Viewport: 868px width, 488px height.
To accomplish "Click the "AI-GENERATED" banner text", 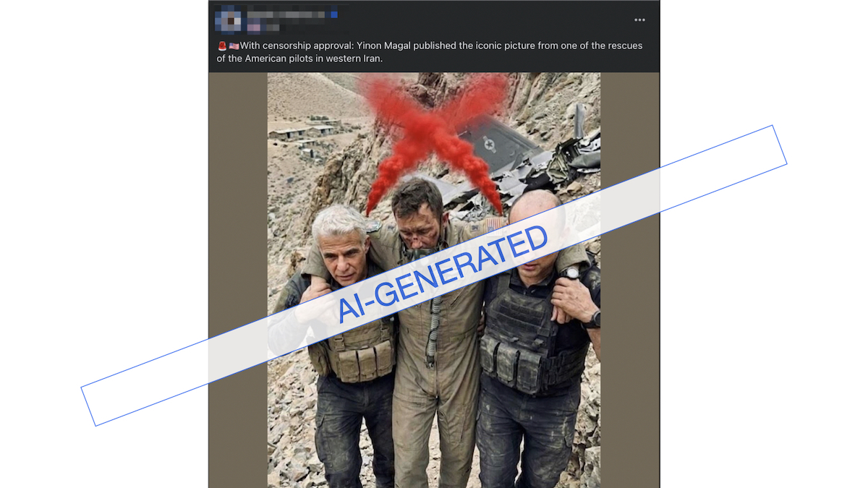I will pos(442,274).
